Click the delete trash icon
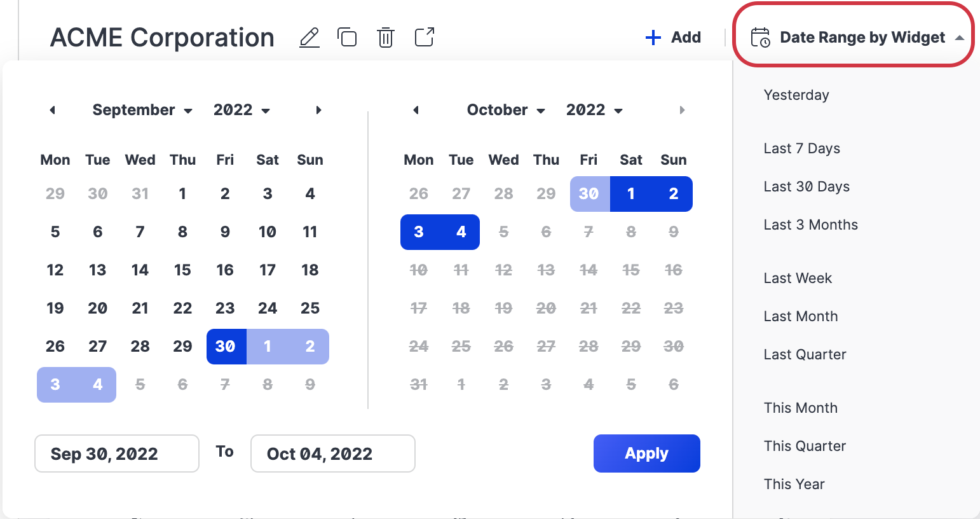 click(386, 38)
